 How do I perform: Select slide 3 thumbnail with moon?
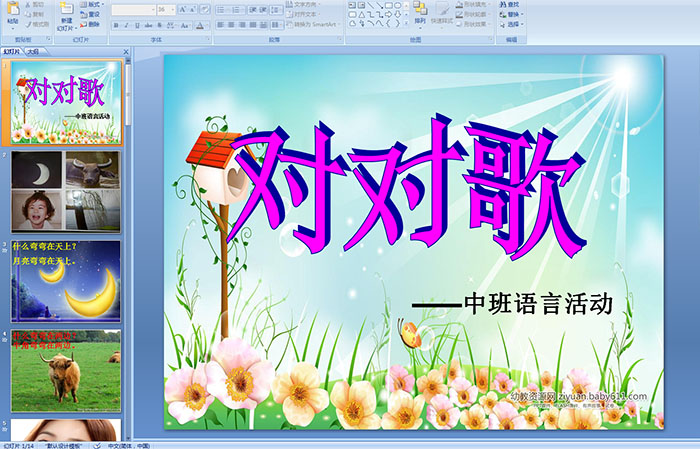click(x=66, y=281)
